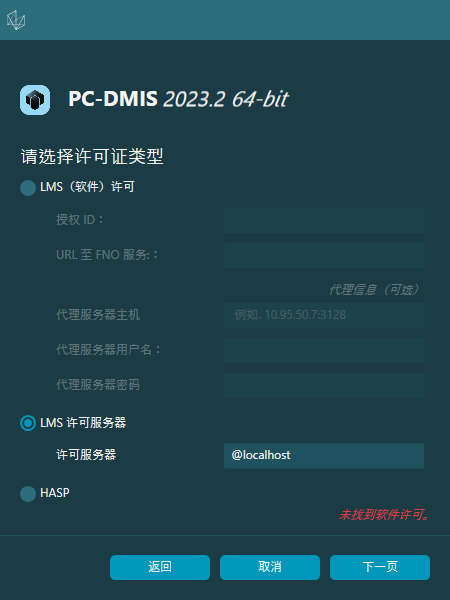450x600 pixels.
Task: Click the 代理服务器主机 field with example address
Action: click(324, 315)
